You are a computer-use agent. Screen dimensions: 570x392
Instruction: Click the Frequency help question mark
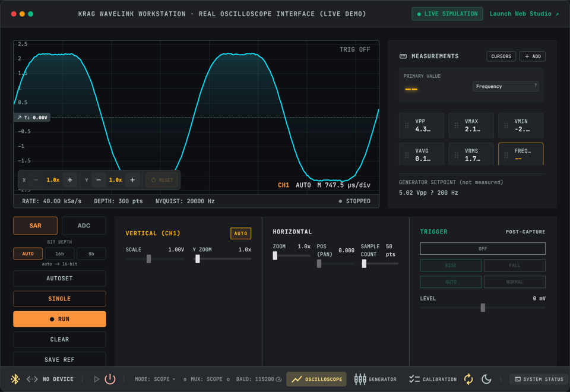(x=536, y=85)
